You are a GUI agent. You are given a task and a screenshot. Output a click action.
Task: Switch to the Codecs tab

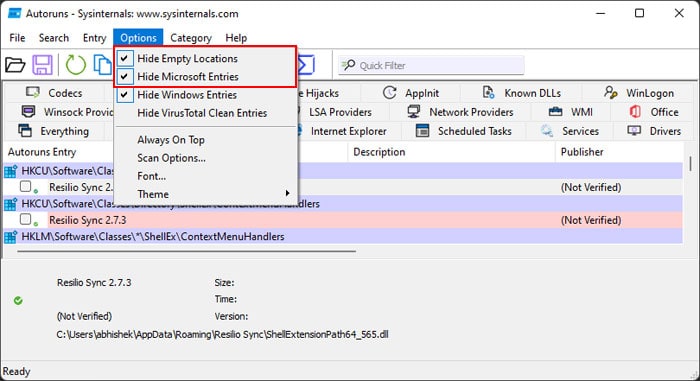pos(54,92)
